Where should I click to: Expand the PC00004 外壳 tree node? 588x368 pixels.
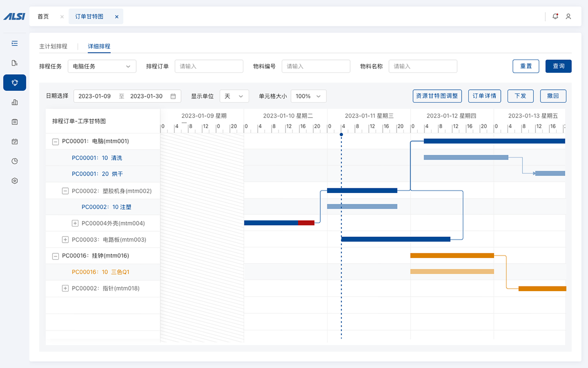click(75, 223)
